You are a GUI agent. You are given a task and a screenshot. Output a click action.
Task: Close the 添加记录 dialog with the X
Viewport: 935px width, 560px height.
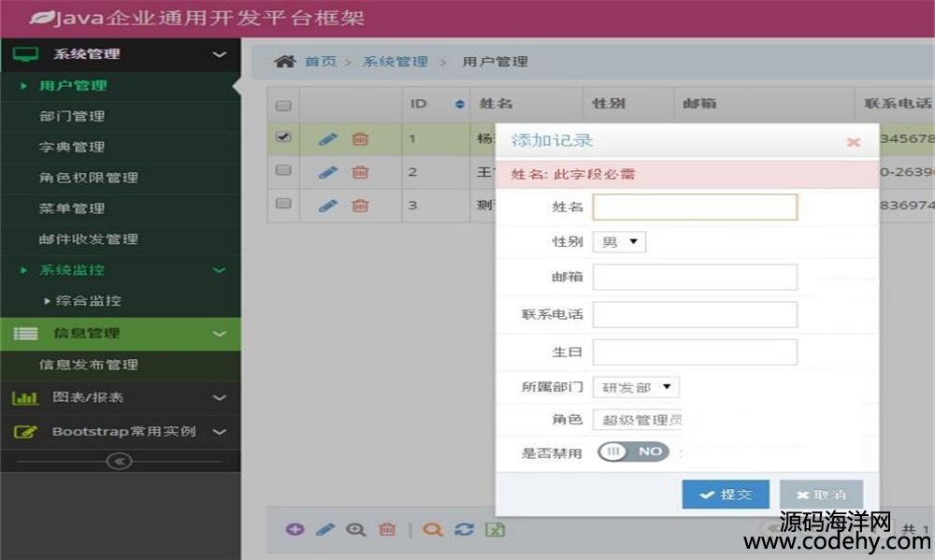[x=854, y=142]
